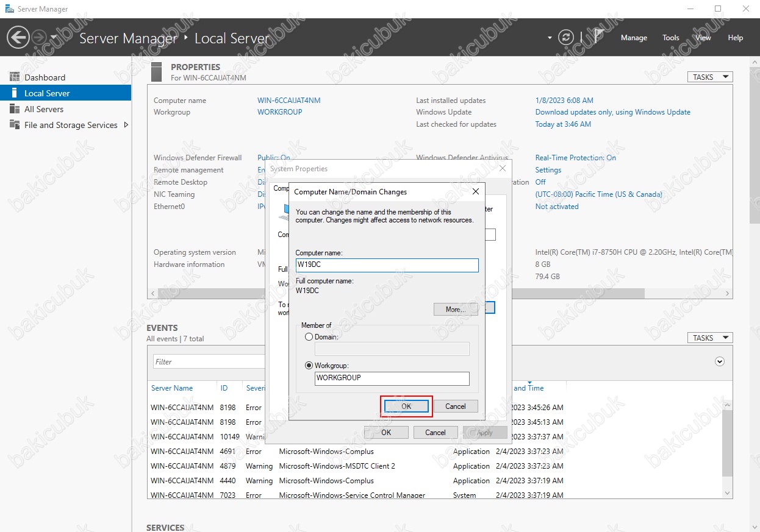
Task: Click OK in the System Properties window
Action: click(386, 433)
